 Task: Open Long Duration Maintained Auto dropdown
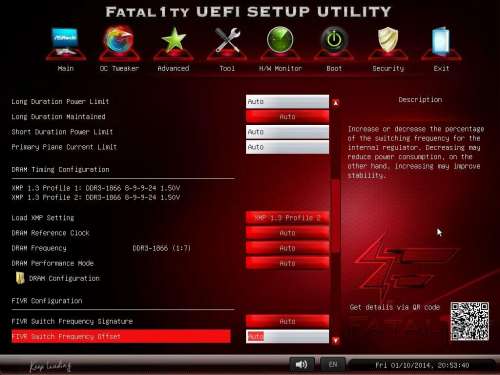click(287, 117)
